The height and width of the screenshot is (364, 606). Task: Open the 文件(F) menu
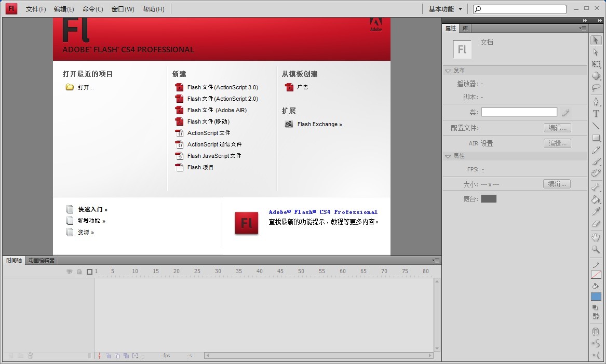(36, 9)
